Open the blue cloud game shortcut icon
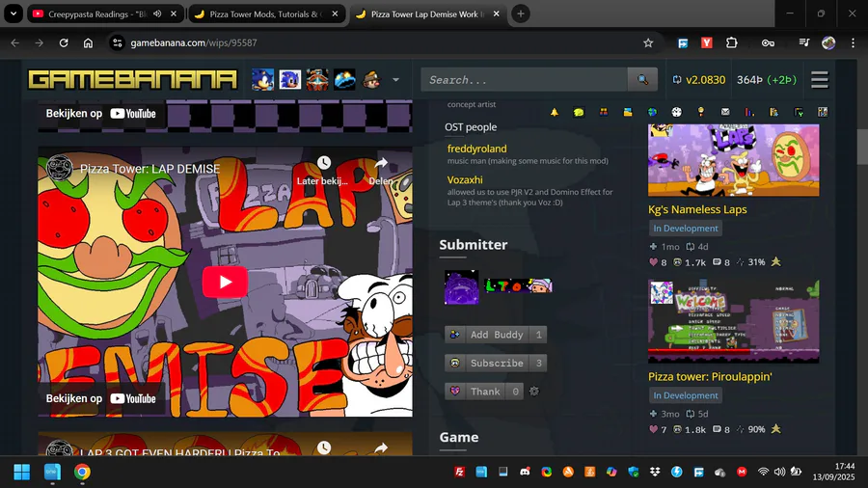868x488 pixels. click(x=344, y=80)
